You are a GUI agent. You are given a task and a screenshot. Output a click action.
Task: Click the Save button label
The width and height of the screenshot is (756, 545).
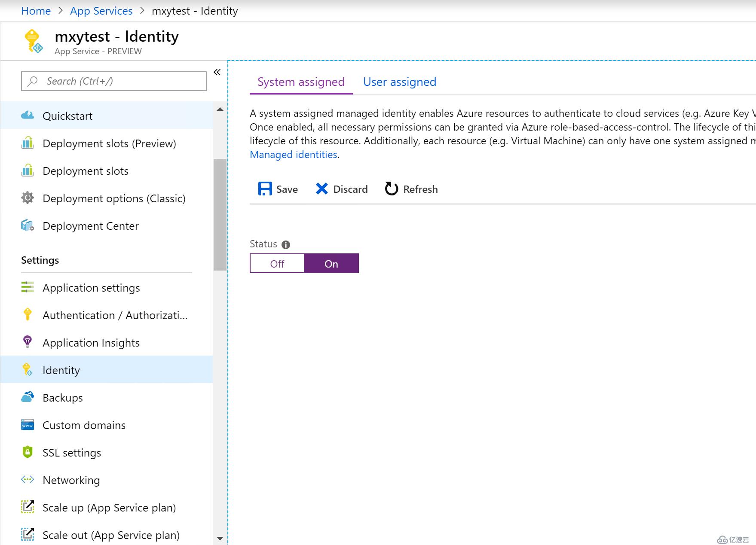[x=287, y=189]
